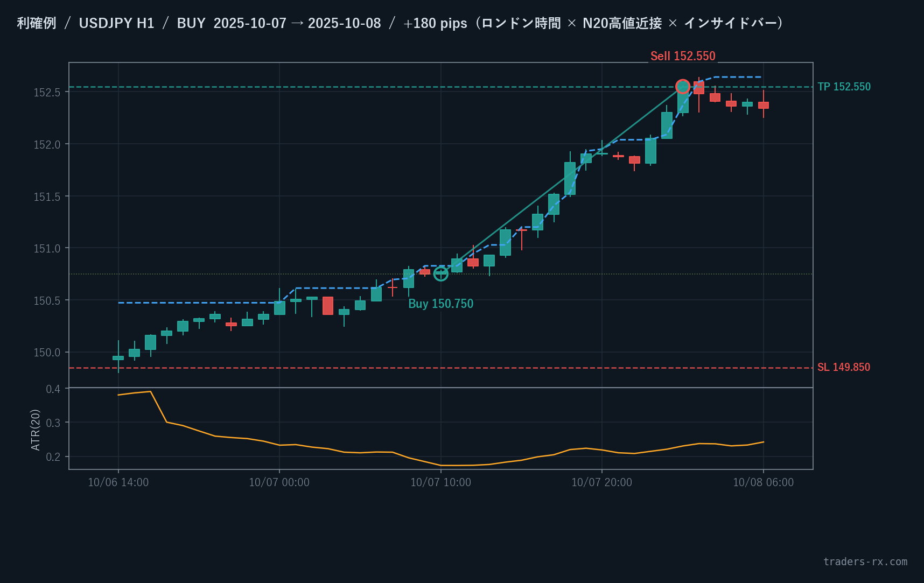Click the chart title text at top
The width and height of the screenshot is (924, 583).
click(400, 23)
